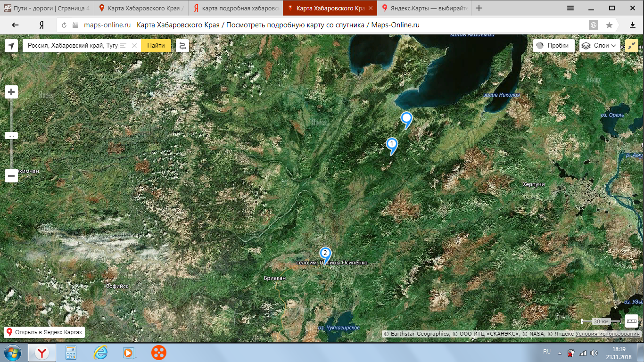
Task: Click the '30 км' scale bar label
Action: click(601, 321)
